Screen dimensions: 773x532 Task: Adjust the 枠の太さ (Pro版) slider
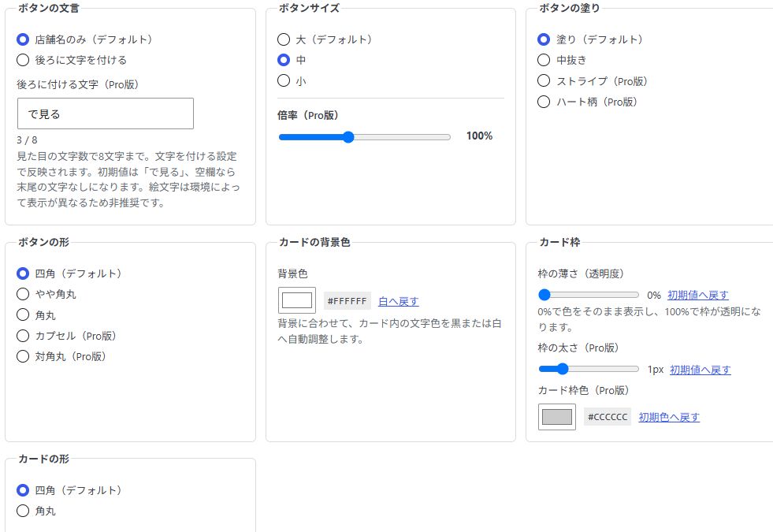click(589, 369)
